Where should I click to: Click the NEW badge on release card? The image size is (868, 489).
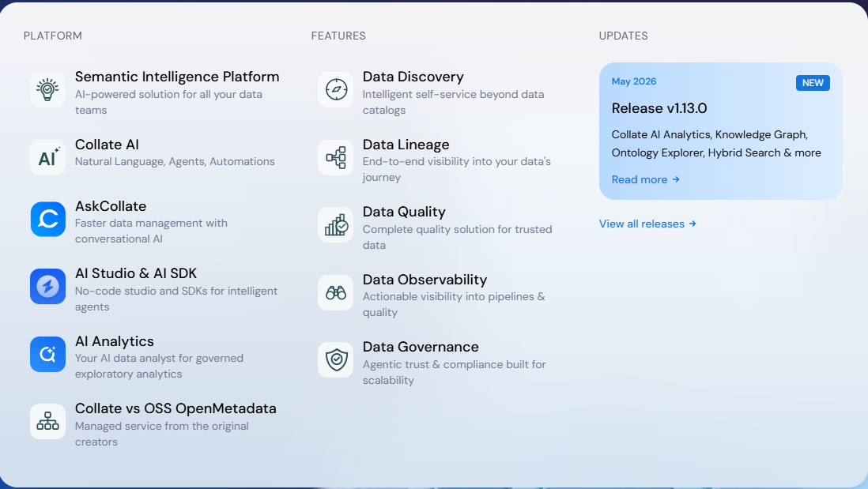(x=813, y=83)
